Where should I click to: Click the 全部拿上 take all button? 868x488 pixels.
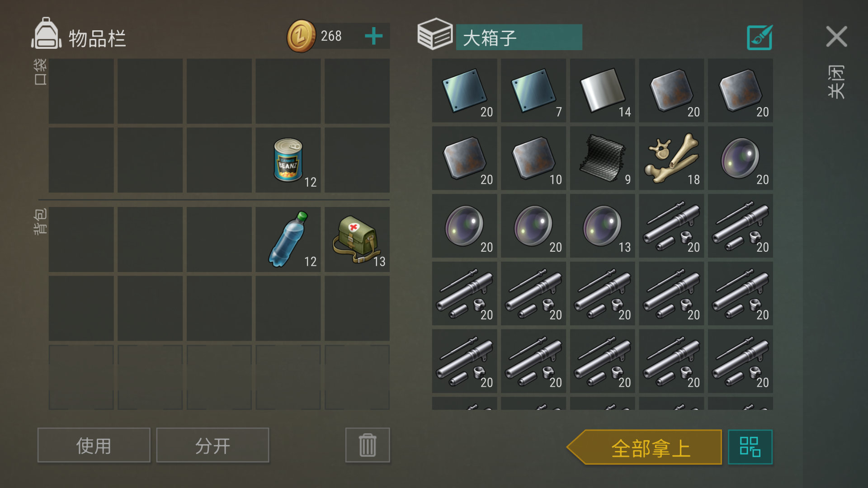pyautogui.click(x=644, y=447)
